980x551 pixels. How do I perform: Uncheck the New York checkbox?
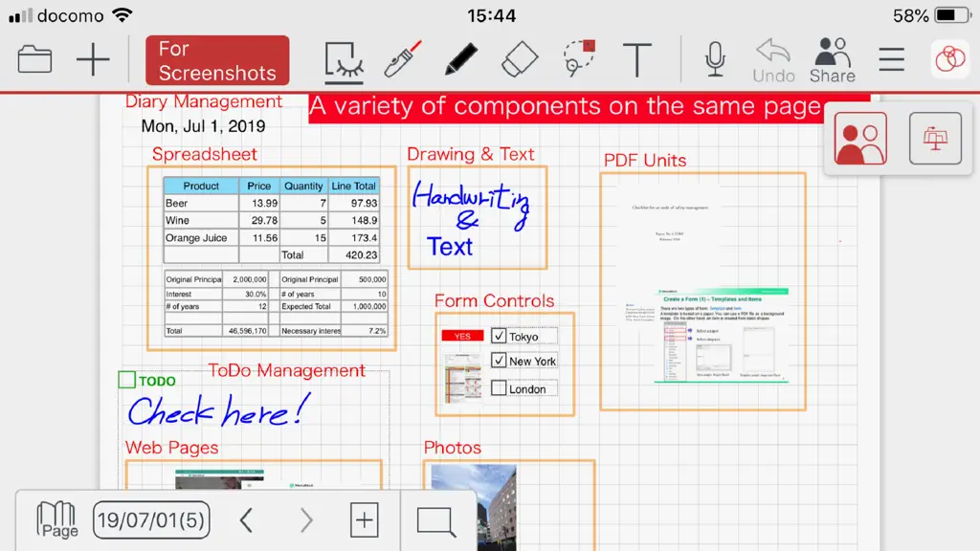click(x=498, y=361)
